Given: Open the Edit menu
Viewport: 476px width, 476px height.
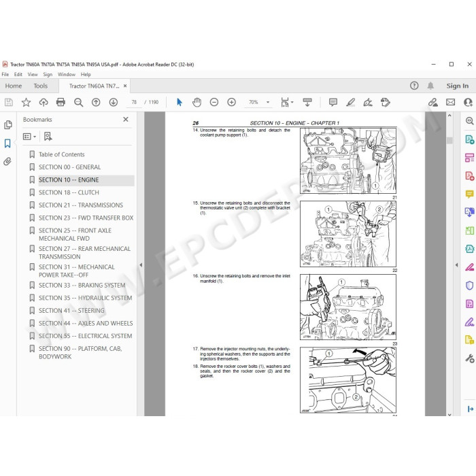Looking at the screenshot, I should tap(18, 74).
